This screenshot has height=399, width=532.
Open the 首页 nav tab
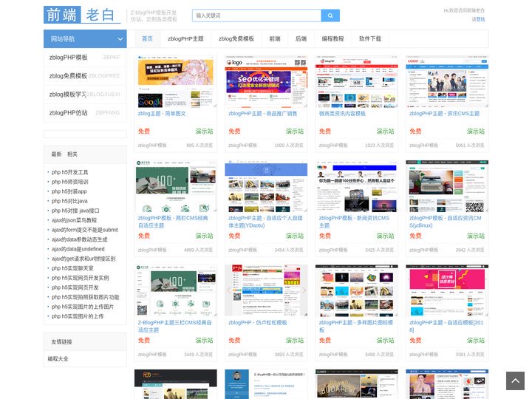[x=147, y=38]
